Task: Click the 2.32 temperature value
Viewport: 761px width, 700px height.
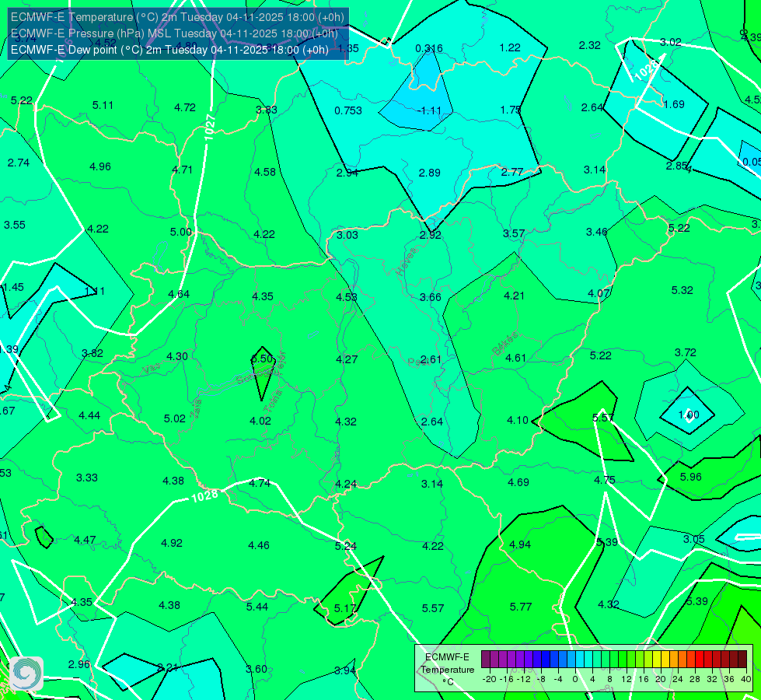Action: point(590,45)
